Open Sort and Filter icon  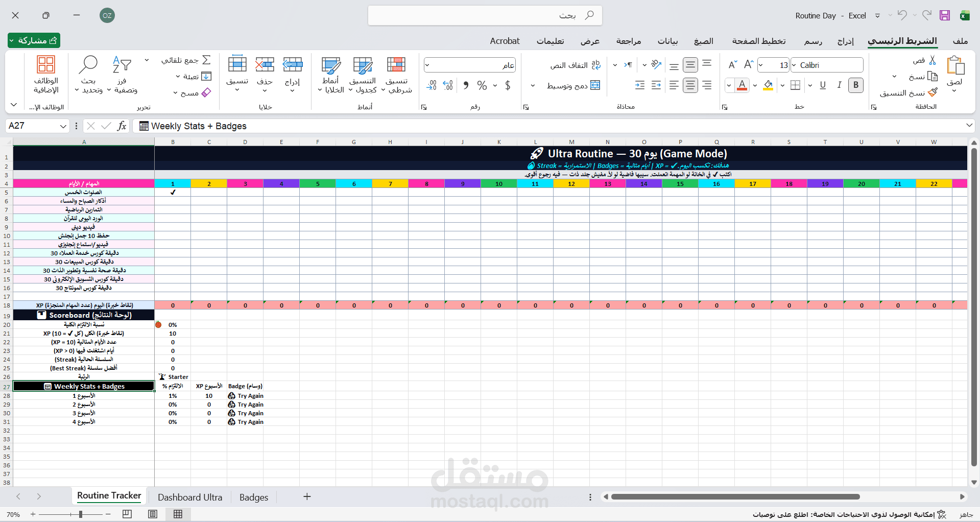coord(122,64)
